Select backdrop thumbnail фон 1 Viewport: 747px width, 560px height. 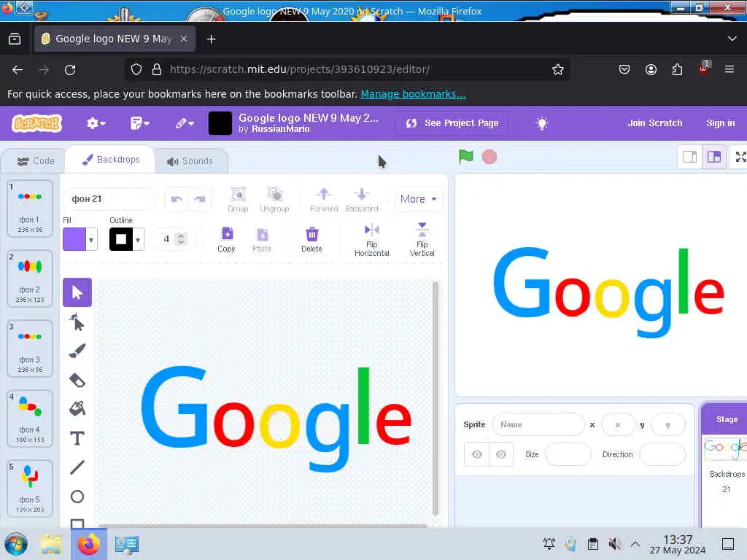coord(29,208)
